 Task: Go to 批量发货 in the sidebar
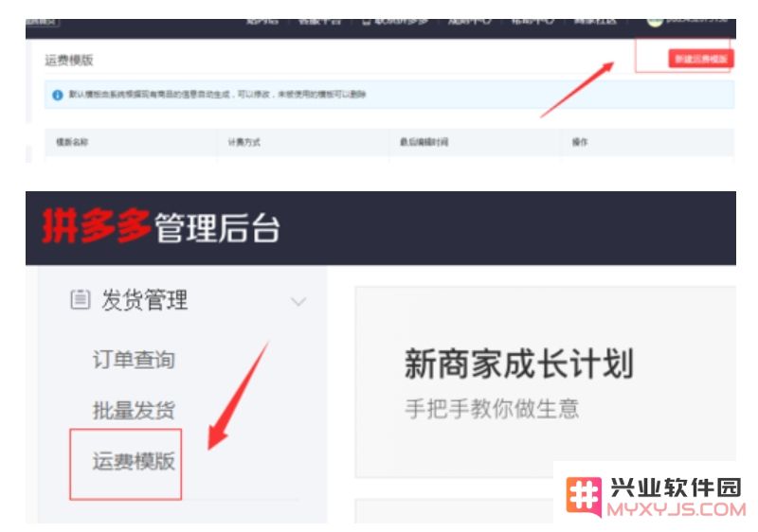(x=134, y=410)
